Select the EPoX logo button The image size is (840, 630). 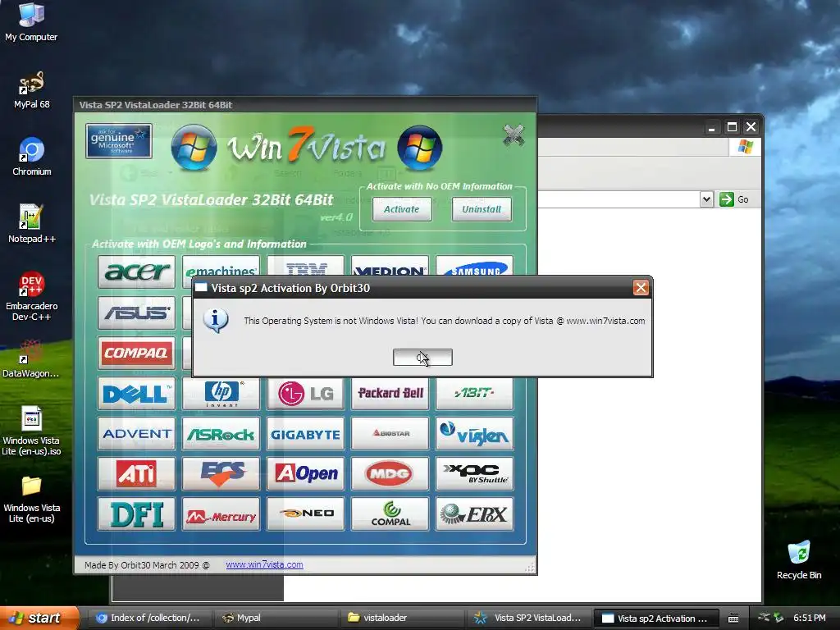[475, 514]
